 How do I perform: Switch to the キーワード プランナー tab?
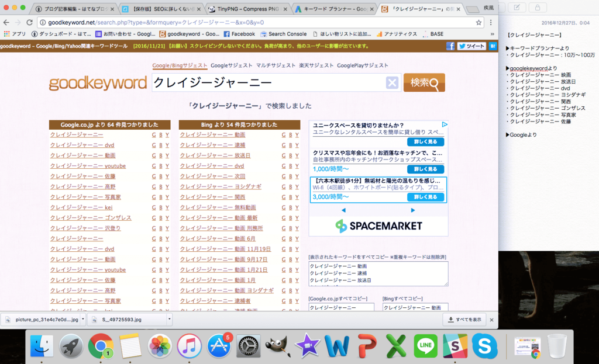click(335, 9)
